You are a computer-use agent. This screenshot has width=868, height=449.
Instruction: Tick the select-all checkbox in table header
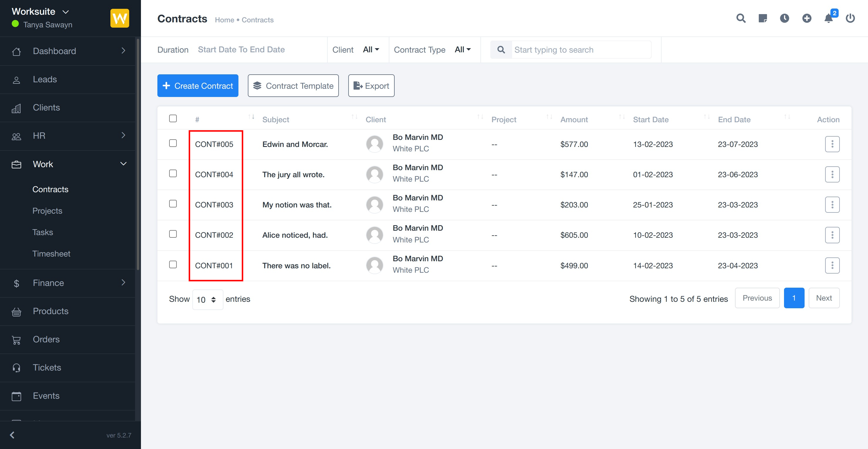point(173,118)
